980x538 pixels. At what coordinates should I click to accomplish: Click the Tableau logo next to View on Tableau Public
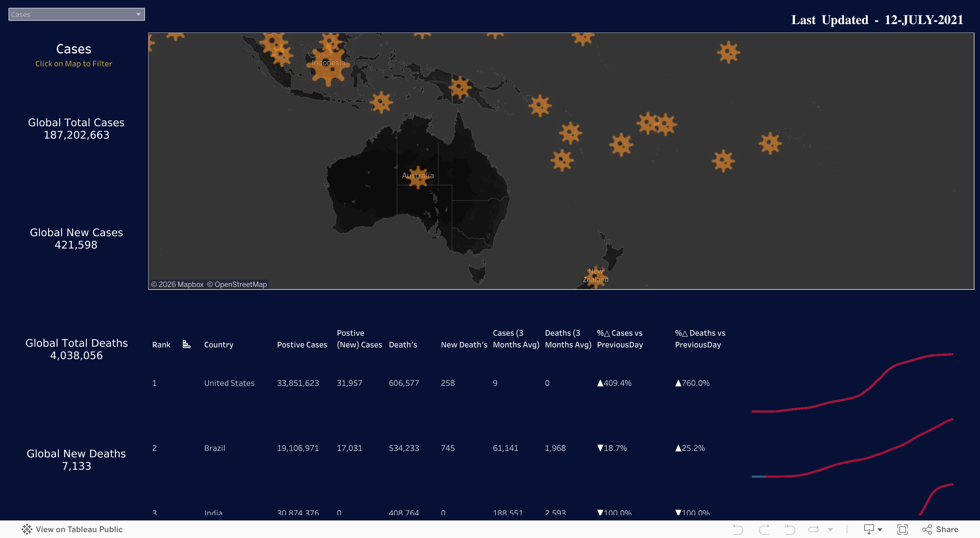click(27, 529)
